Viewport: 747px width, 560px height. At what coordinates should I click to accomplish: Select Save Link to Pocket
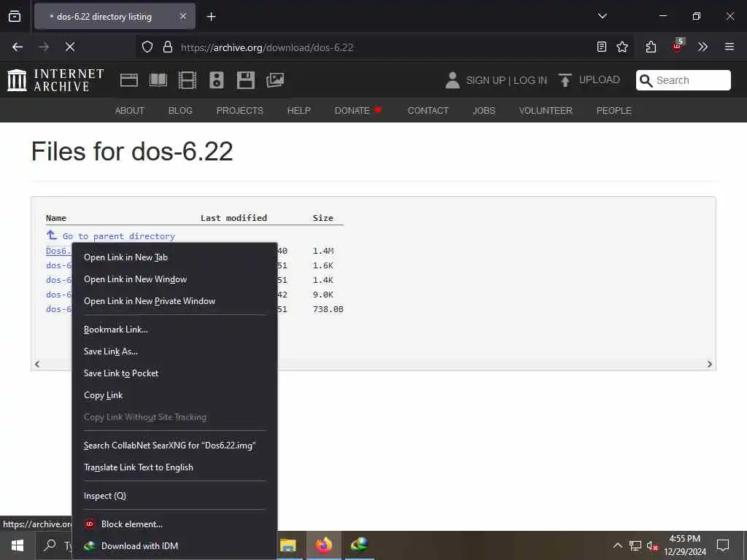point(174,373)
